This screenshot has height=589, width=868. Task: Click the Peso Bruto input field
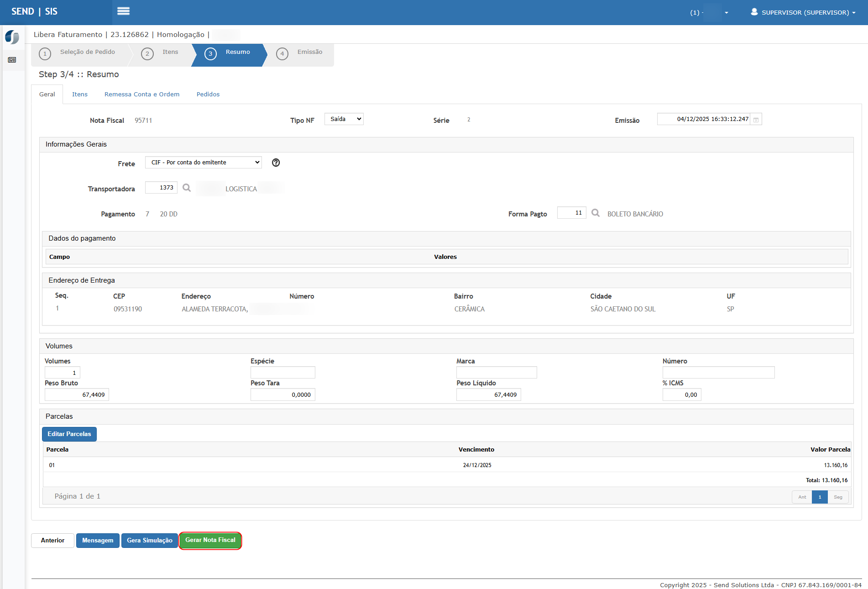pos(77,395)
